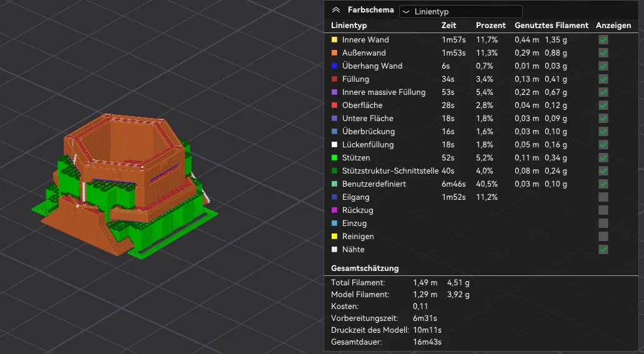This screenshot has height=354, width=644.
Task: Click the cyan Einzug color swatch
Action: tap(334, 224)
